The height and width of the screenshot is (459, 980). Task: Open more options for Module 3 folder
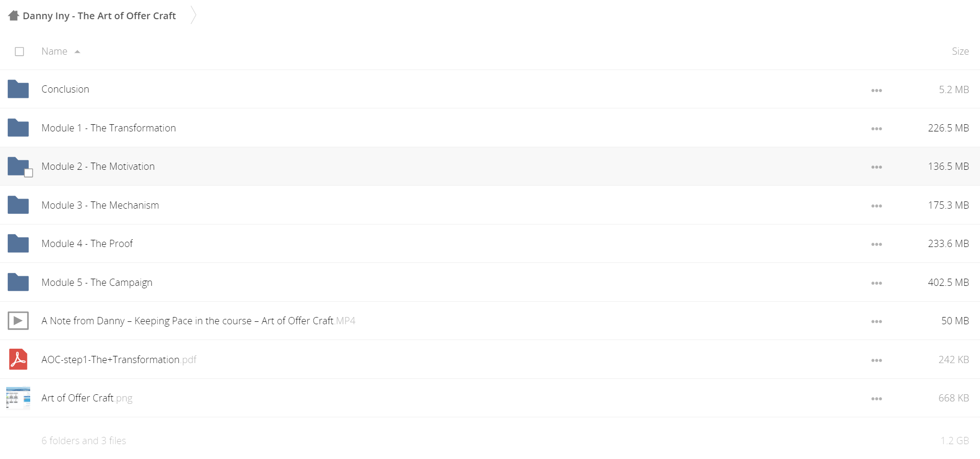point(876,206)
